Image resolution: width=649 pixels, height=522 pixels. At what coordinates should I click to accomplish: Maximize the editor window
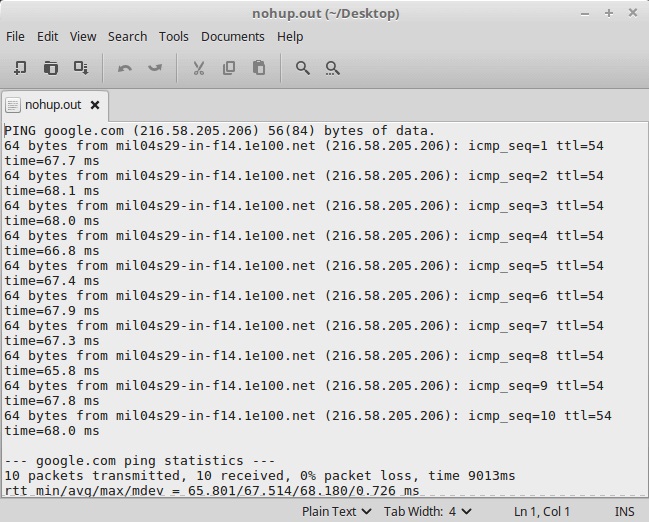pyautogui.click(x=609, y=13)
